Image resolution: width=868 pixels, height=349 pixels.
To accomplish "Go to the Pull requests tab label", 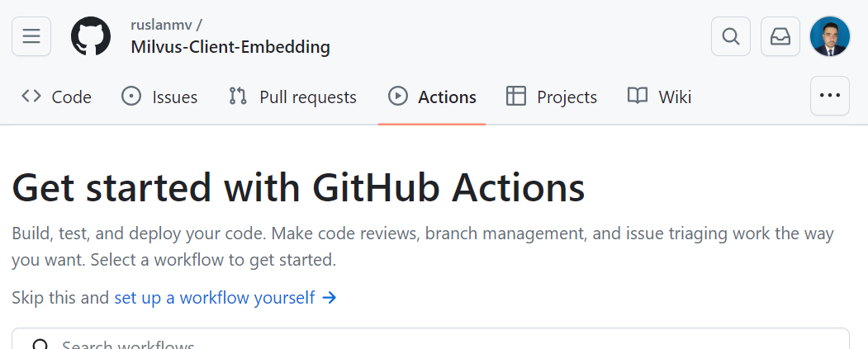I will point(308,97).
